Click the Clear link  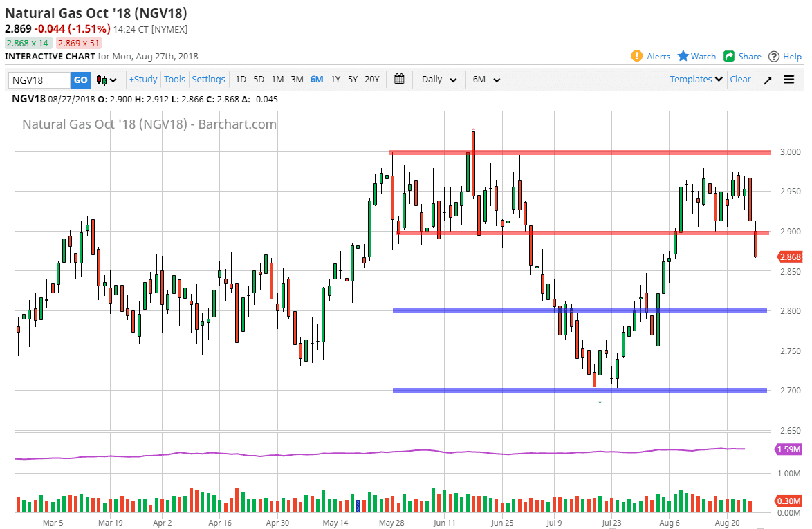pyautogui.click(x=740, y=80)
